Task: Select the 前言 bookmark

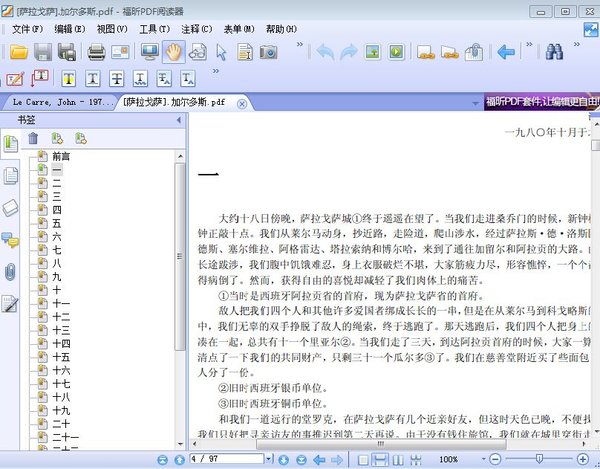Action: 61,156
